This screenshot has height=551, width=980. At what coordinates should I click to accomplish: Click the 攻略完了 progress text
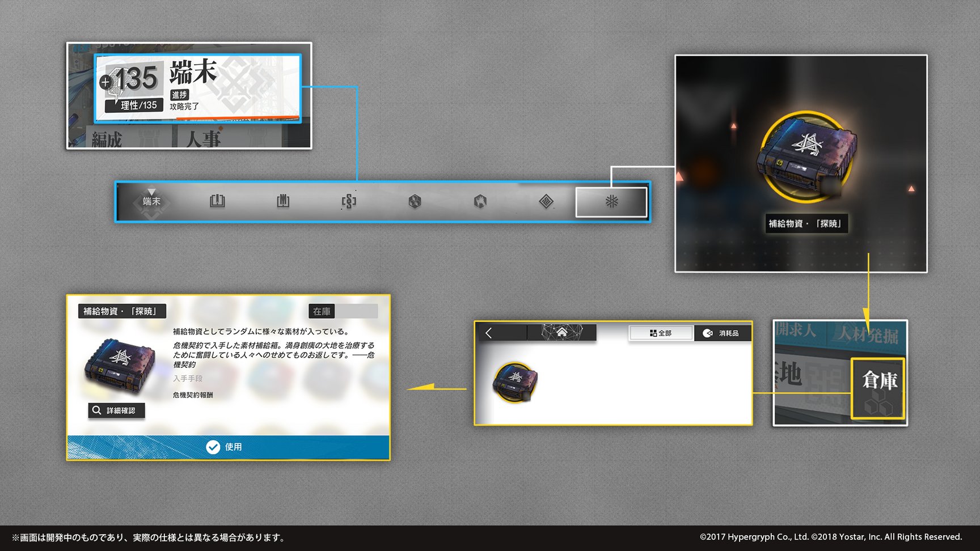pos(184,107)
